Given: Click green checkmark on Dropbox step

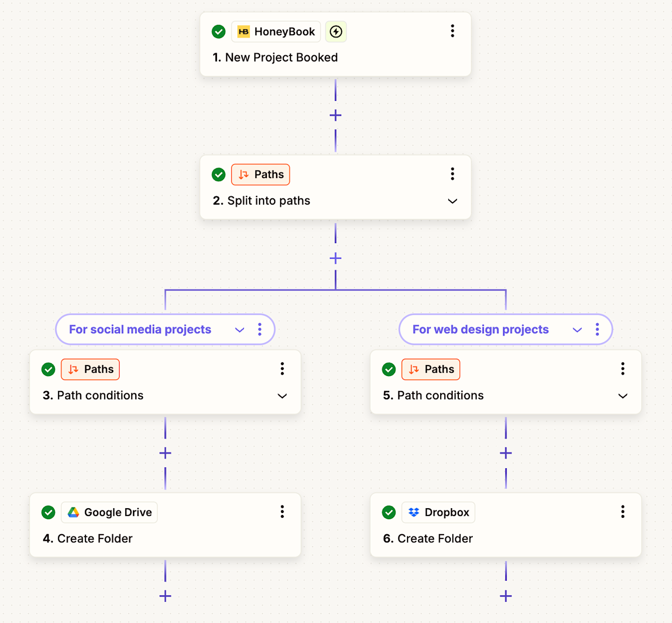Looking at the screenshot, I should [389, 513].
